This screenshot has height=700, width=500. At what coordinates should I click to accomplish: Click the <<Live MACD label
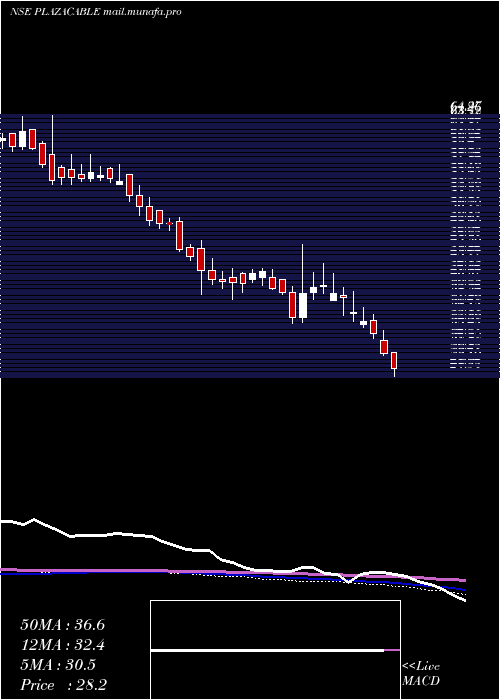coord(421,673)
